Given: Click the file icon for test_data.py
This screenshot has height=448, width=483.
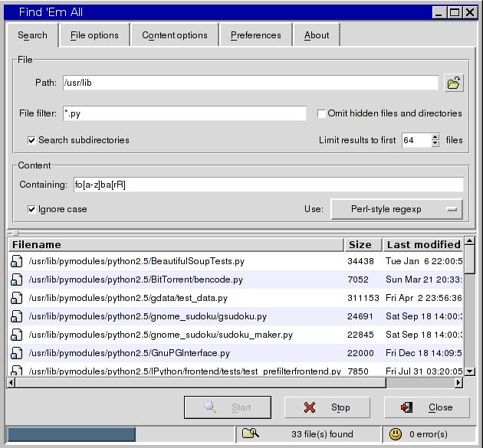Looking at the screenshot, I should point(17,298).
